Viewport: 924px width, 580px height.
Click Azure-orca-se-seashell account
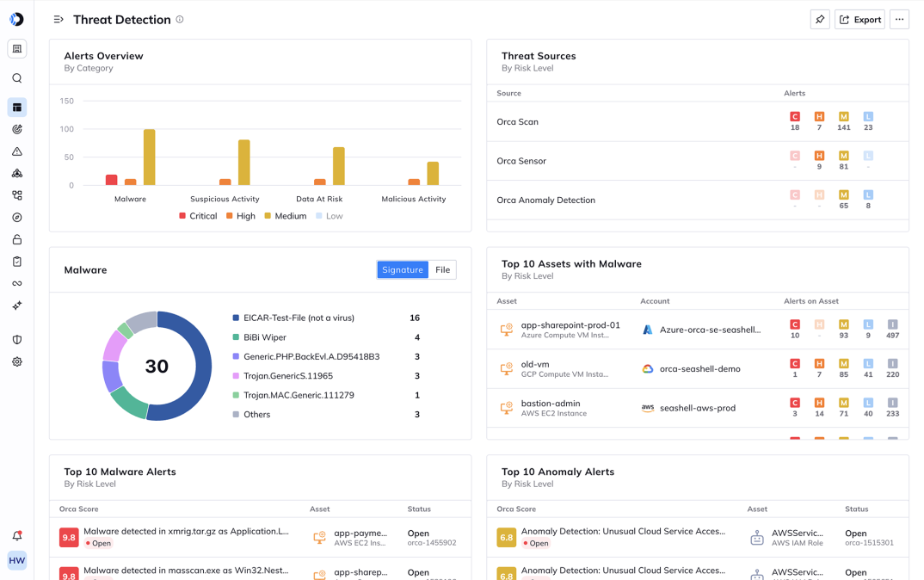[x=710, y=330]
